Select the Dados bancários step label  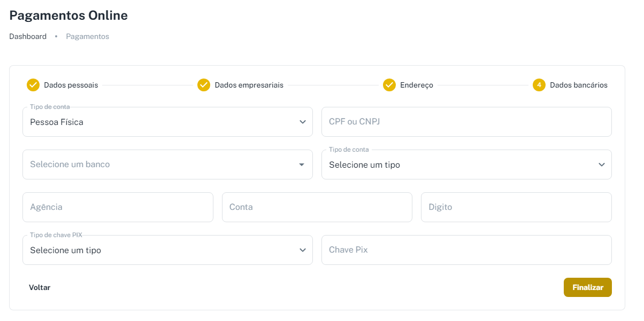coord(579,85)
